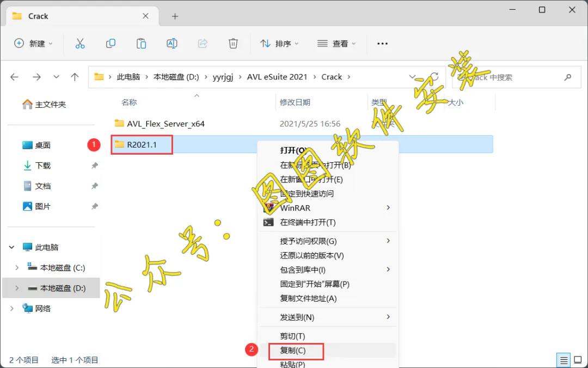Click 此电脑 in the address breadcrumb

point(128,77)
